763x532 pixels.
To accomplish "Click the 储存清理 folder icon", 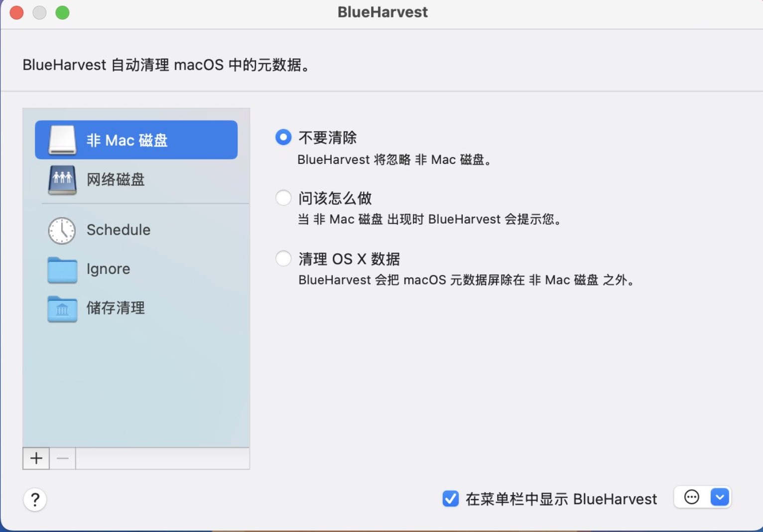I will [62, 309].
